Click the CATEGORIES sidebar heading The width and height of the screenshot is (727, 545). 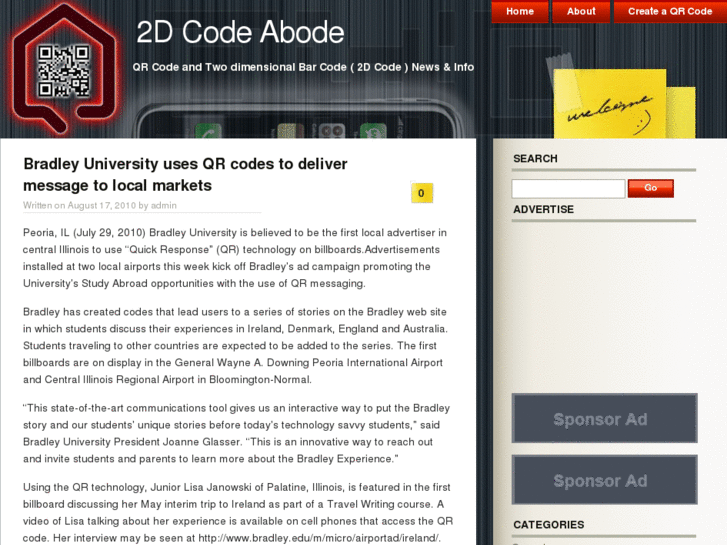[548, 525]
